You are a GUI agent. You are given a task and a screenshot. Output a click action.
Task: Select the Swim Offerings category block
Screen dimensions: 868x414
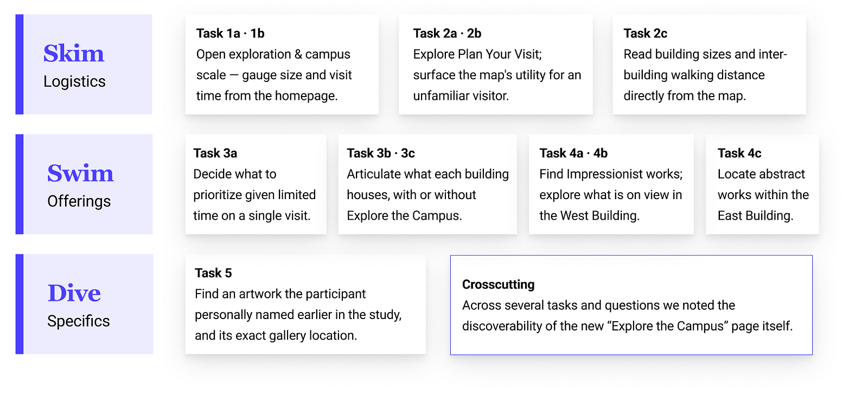coord(84,184)
